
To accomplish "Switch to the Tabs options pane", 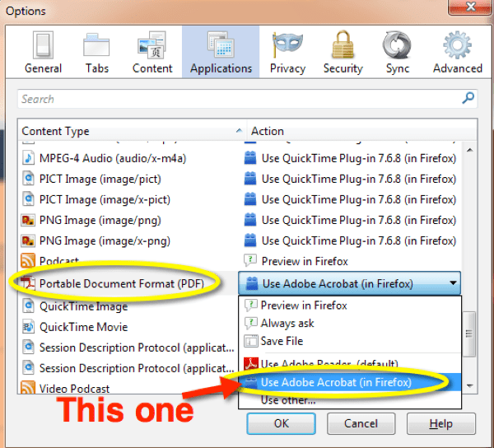I will click(x=96, y=53).
